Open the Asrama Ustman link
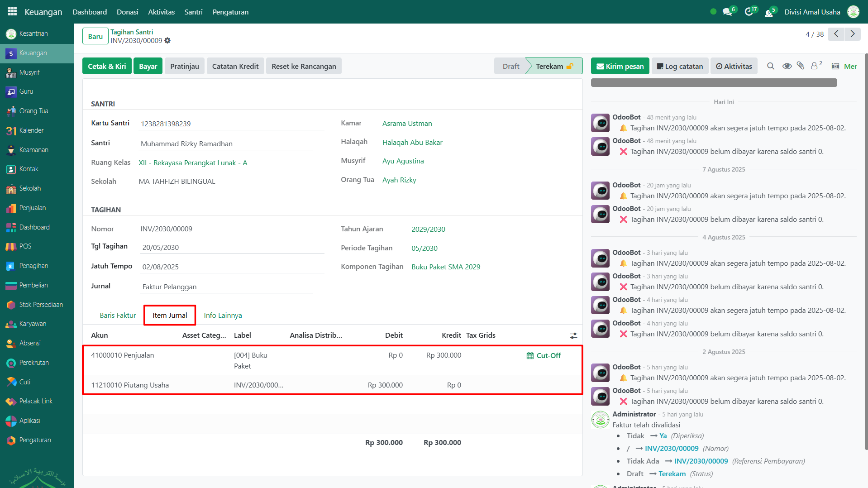Image resolution: width=868 pixels, height=488 pixels. click(407, 123)
